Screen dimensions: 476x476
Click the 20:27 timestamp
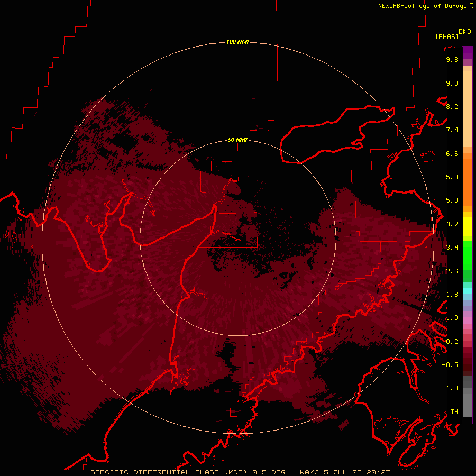point(378,472)
